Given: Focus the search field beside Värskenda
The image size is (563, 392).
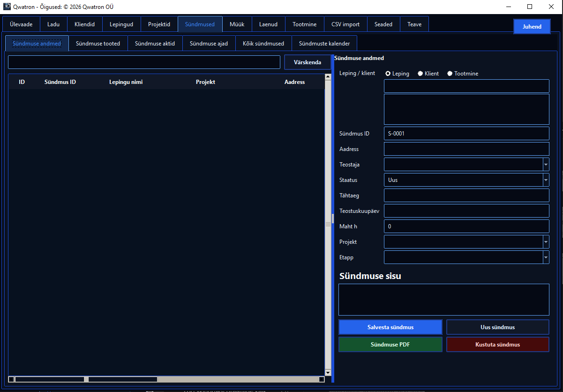Looking at the screenshot, I should (144, 62).
